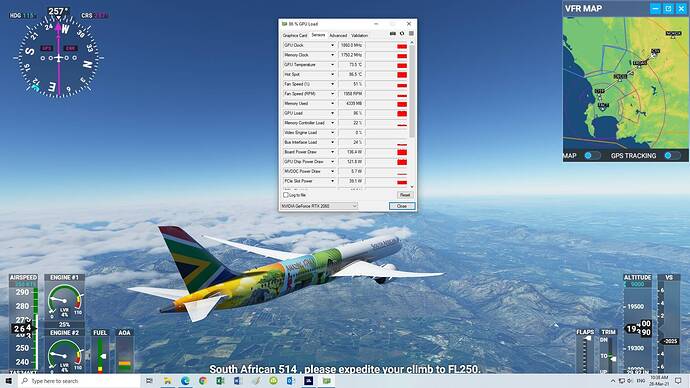Click the GPU-Z refresh icon
690x388 pixels.
tap(402, 33)
